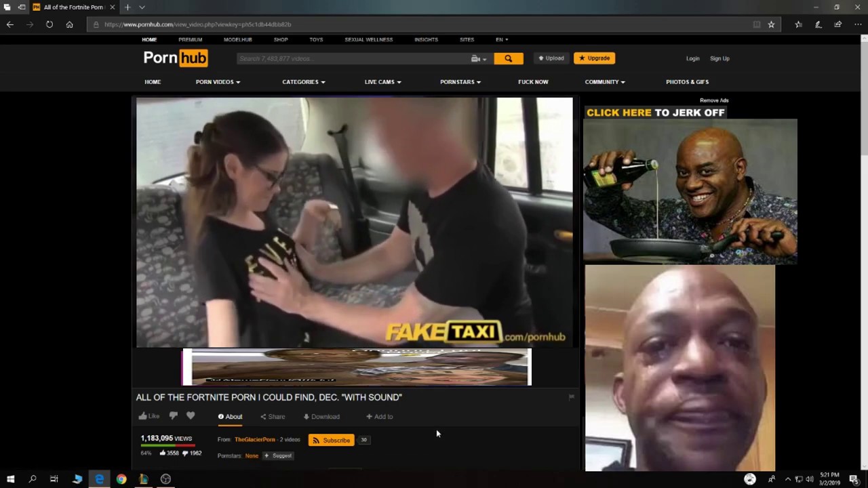
Task: Open a new tab with plus icon
Action: coord(127,7)
